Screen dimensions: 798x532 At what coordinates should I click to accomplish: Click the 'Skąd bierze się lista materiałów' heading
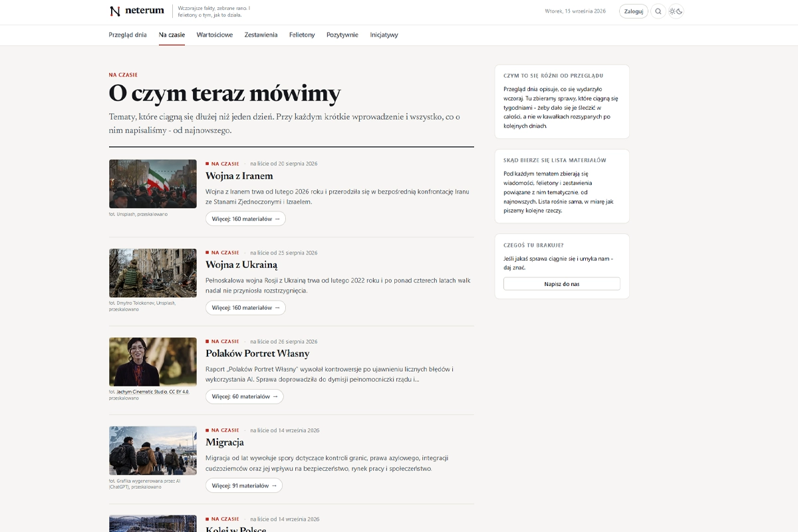(555, 160)
